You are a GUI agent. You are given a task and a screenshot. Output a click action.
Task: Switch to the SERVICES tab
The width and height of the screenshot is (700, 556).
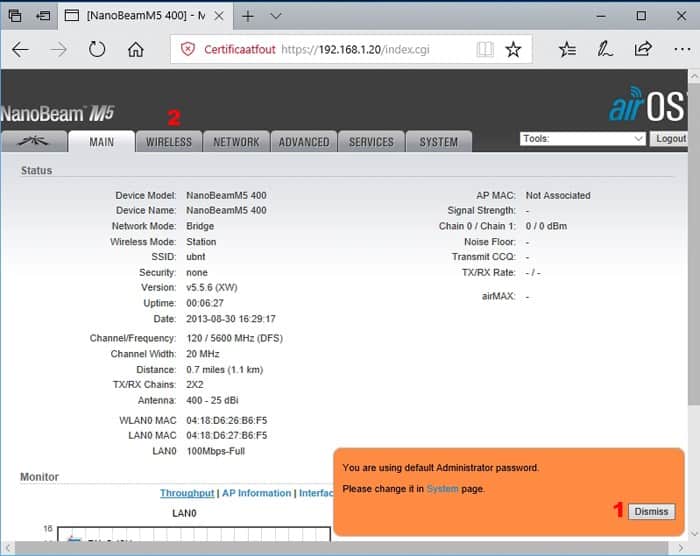(x=371, y=142)
